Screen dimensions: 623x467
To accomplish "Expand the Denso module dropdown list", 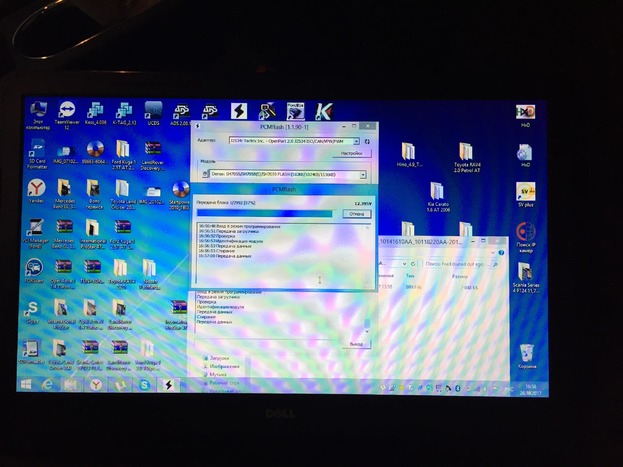I will pyautogui.click(x=361, y=174).
